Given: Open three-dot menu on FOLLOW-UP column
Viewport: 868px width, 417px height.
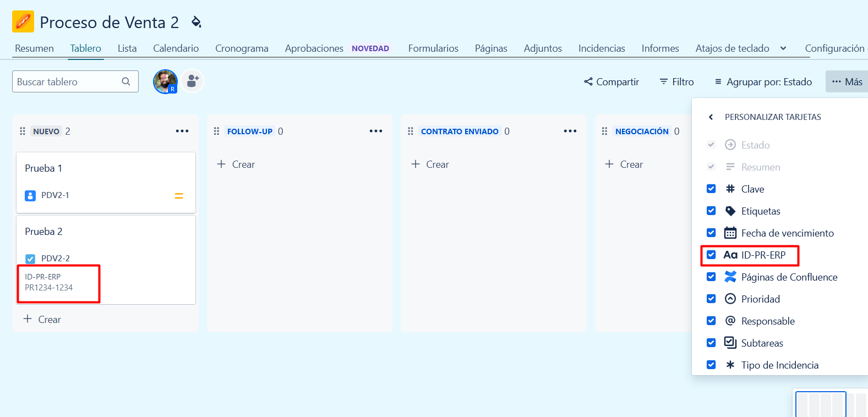Looking at the screenshot, I should coord(376,131).
